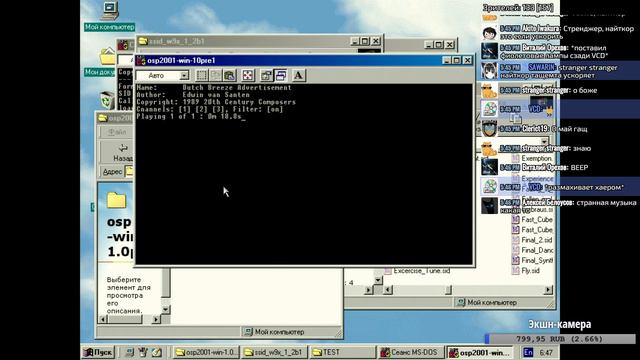Click the En language indicator in tray
The height and width of the screenshot is (360, 640).
528,352
